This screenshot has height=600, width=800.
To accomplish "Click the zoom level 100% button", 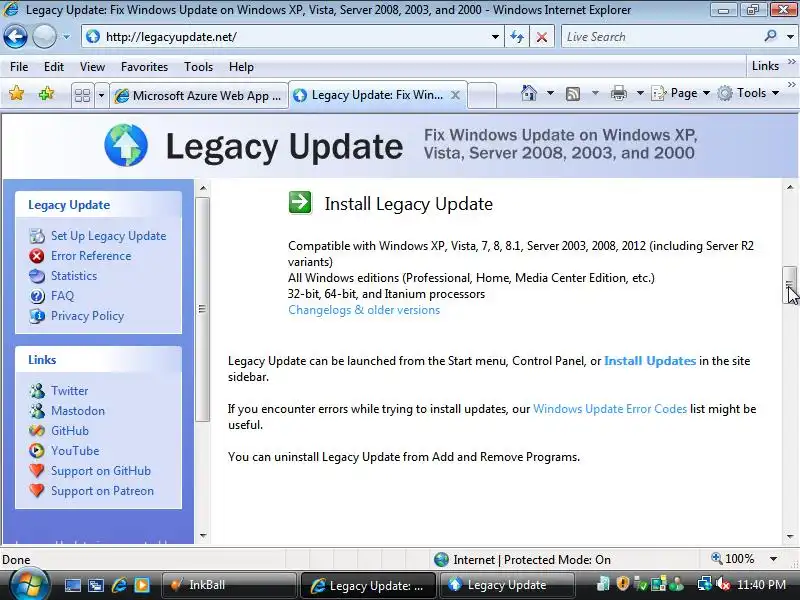I will tap(733, 559).
